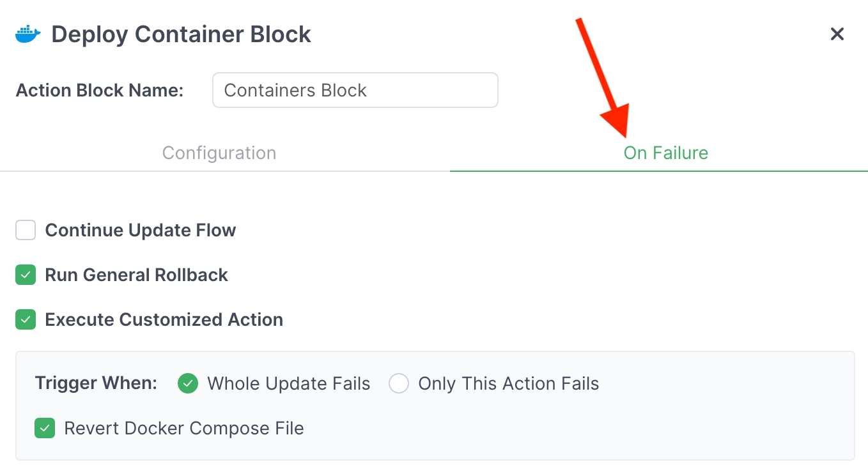
Task: Switch to the Configuration tab
Action: 219,153
